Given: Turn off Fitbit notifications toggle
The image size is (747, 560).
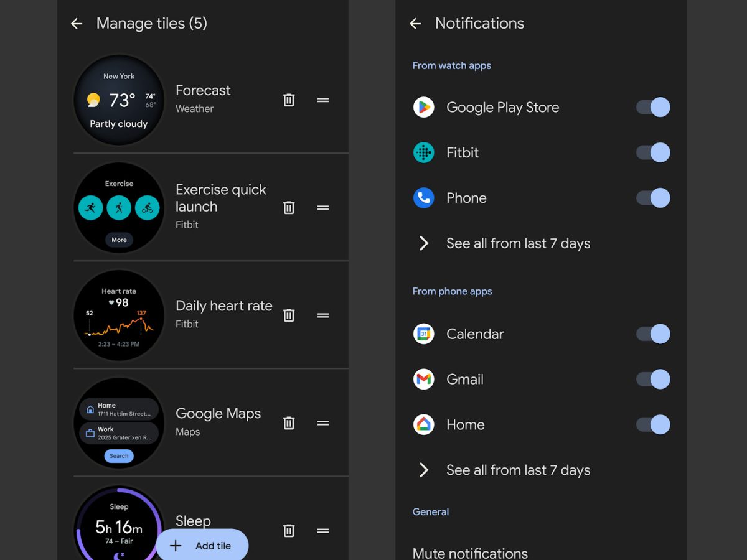Looking at the screenshot, I should point(653,152).
